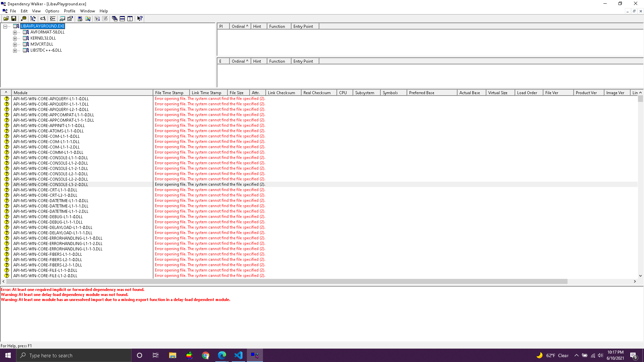Image resolution: width=644 pixels, height=362 pixels.
Task: Open the Profile menu
Action: tap(69, 11)
